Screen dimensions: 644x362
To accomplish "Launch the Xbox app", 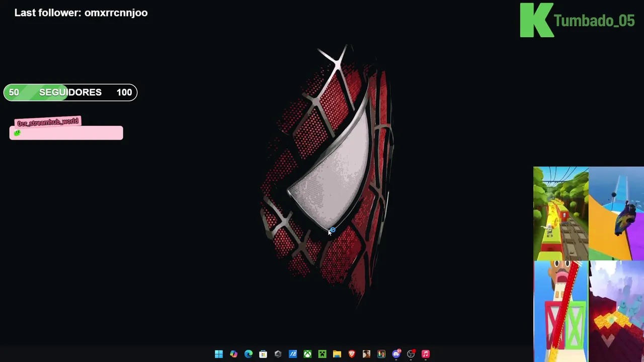I will (x=307, y=354).
